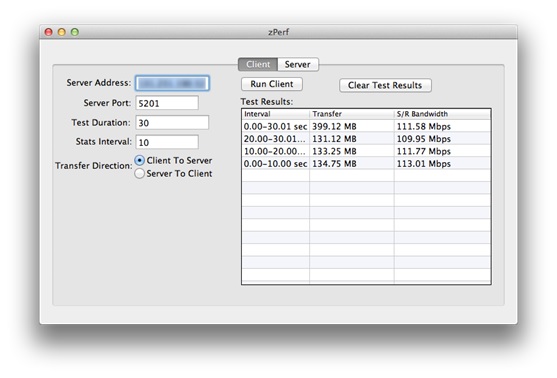
Task: Close the zPerf window with red button
Action: [x=49, y=32]
